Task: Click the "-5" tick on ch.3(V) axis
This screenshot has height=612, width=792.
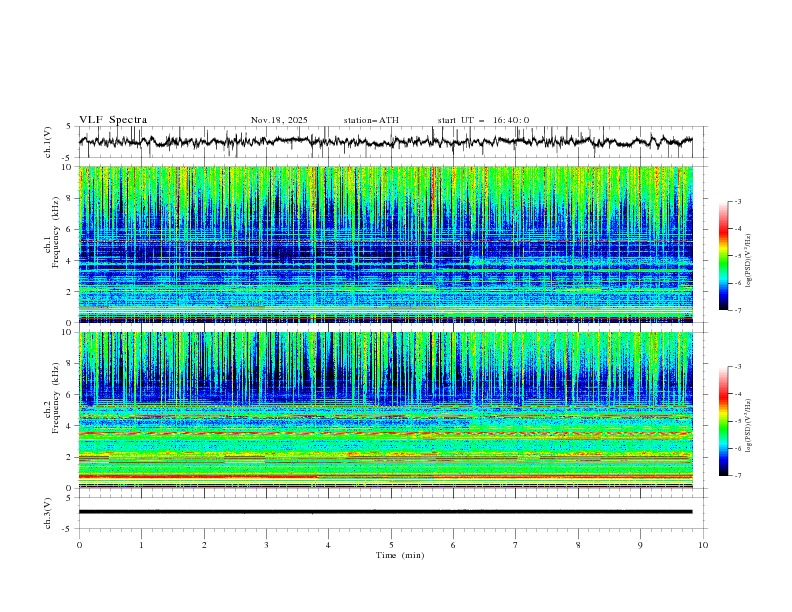Action: click(67, 529)
